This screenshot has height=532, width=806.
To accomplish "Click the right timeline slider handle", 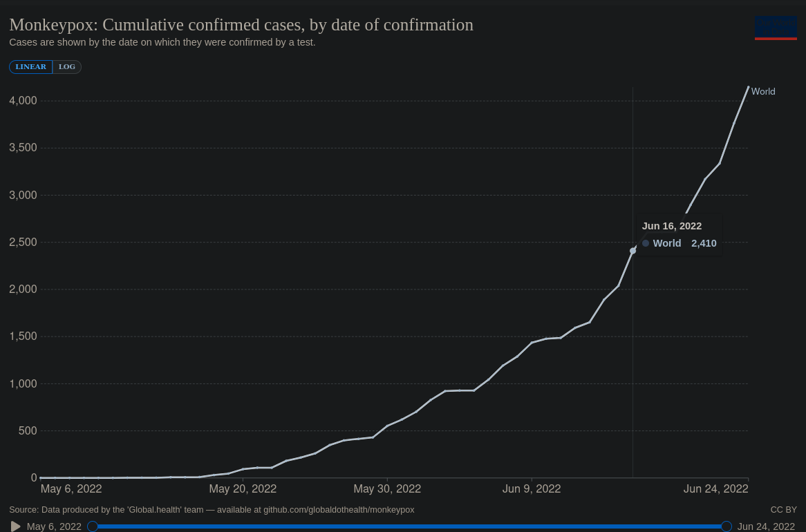I will point(727,526).
